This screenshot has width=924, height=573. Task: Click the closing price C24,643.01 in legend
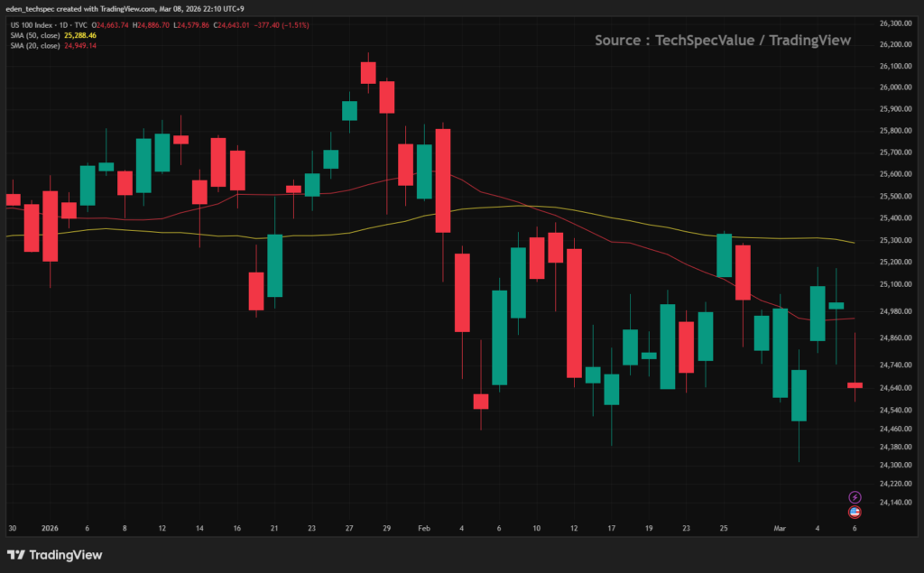tap(232, 25)
